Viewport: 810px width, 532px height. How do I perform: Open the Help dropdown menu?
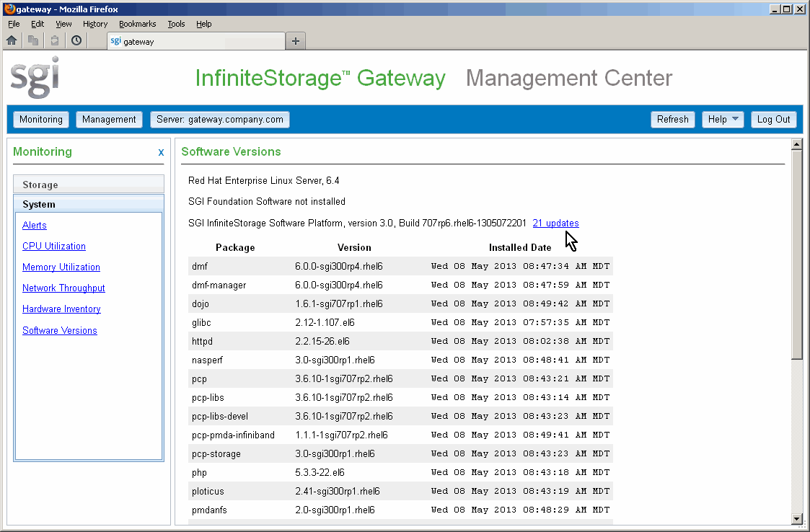point(723,120)
